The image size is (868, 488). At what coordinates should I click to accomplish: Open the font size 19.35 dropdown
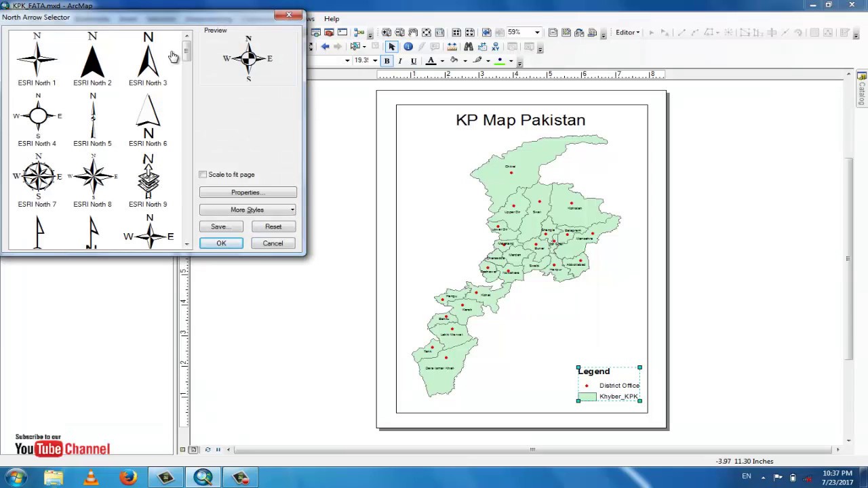(375, 60)
